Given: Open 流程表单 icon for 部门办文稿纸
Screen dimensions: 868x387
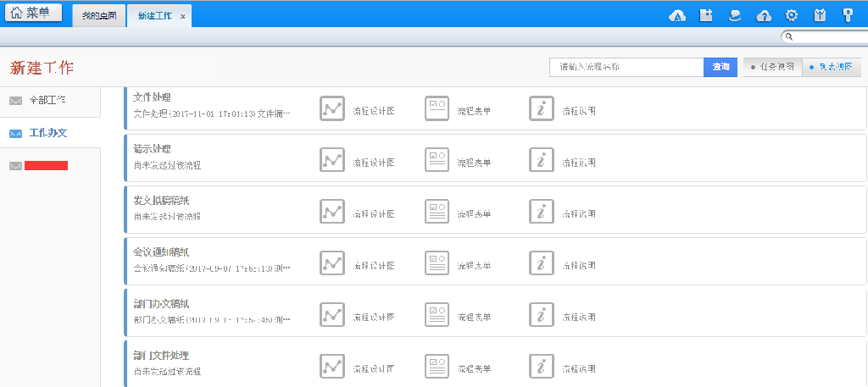Looking at the screenshot, I should (x=437, y=314).
